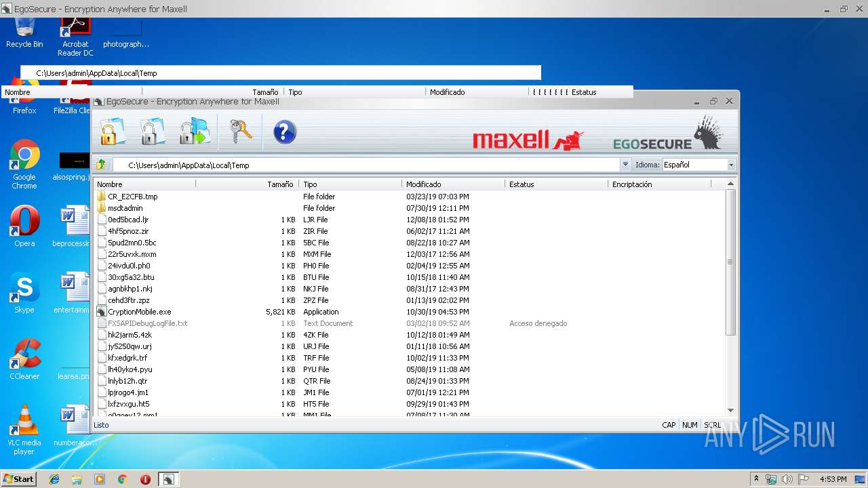Open the blue question-mark help icon
868x488 pixels.
coord(285,131)
